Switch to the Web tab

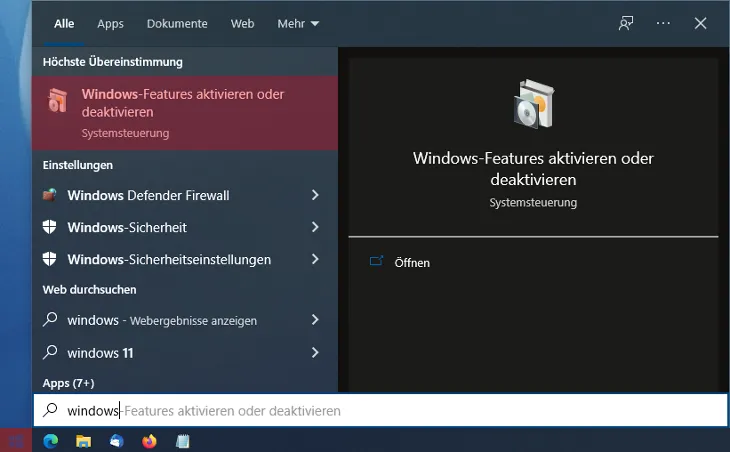click(x=243, y=23)
